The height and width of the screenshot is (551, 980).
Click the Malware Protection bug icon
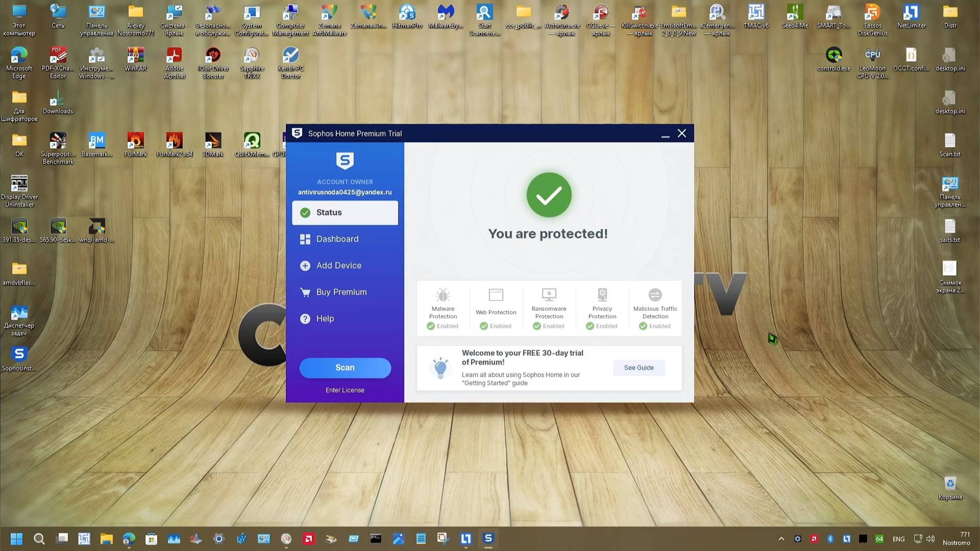tap(442, 295)
